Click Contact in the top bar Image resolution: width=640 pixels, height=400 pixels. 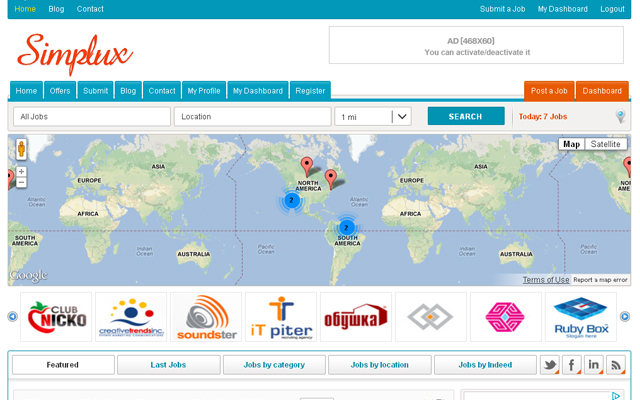coord(90,9)
